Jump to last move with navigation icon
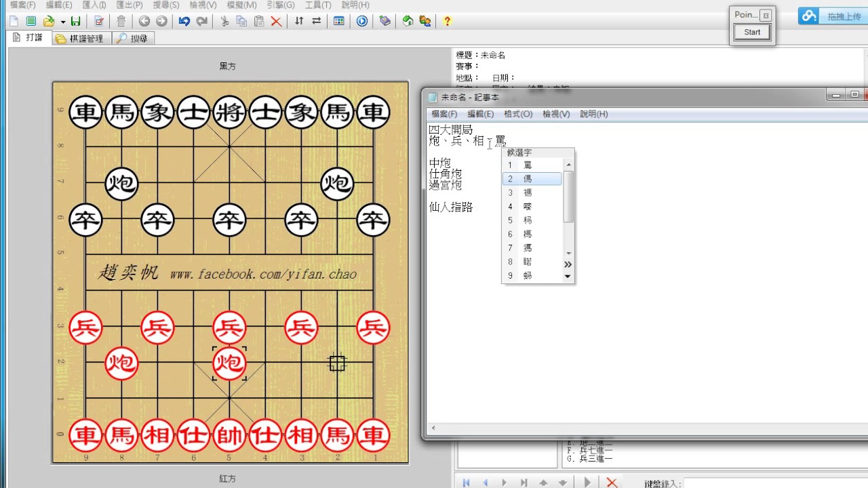 [524, 483]
